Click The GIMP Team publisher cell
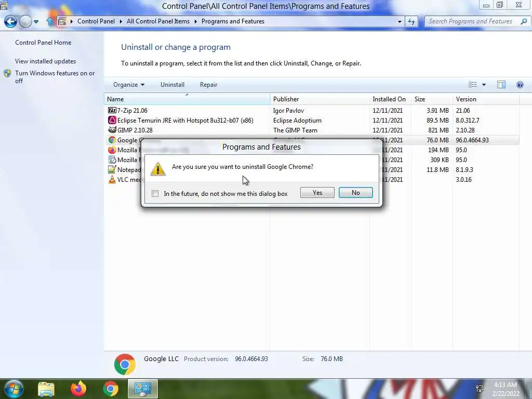Viewport: 532px width, 399px height. [295, 130]
